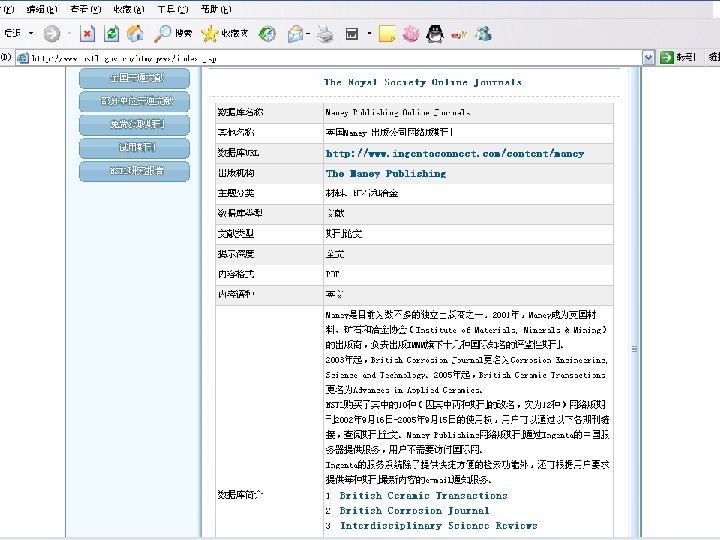Expand the Mail icon dropdown arrow
This screenshot has width=720, height=540.
[308, 34]
